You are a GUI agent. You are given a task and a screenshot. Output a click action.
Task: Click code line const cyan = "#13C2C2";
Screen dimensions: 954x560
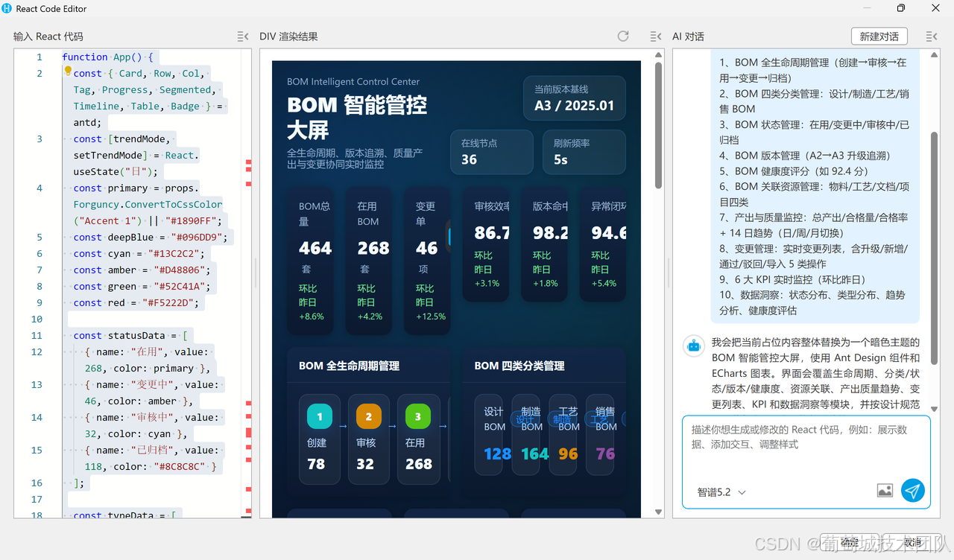coord(140,253)
